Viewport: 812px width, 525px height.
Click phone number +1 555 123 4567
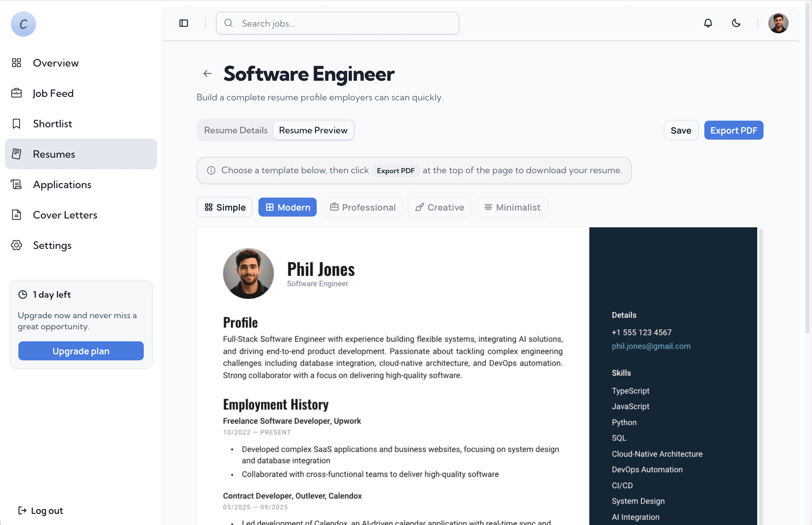(x=642, y=332)
